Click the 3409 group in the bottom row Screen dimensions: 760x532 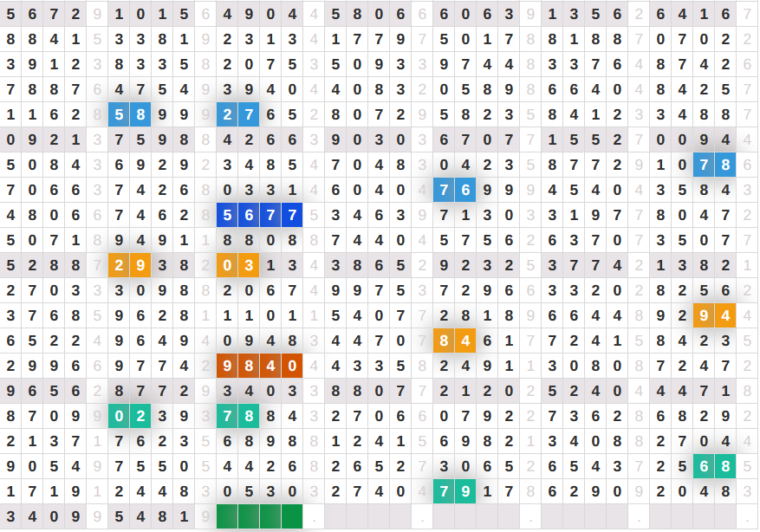(43, 516)
